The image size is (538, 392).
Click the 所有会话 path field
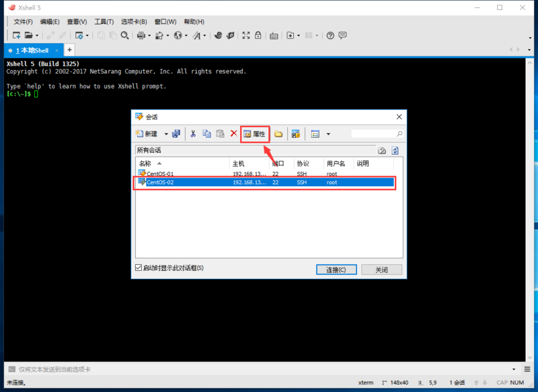pos(256,150)
